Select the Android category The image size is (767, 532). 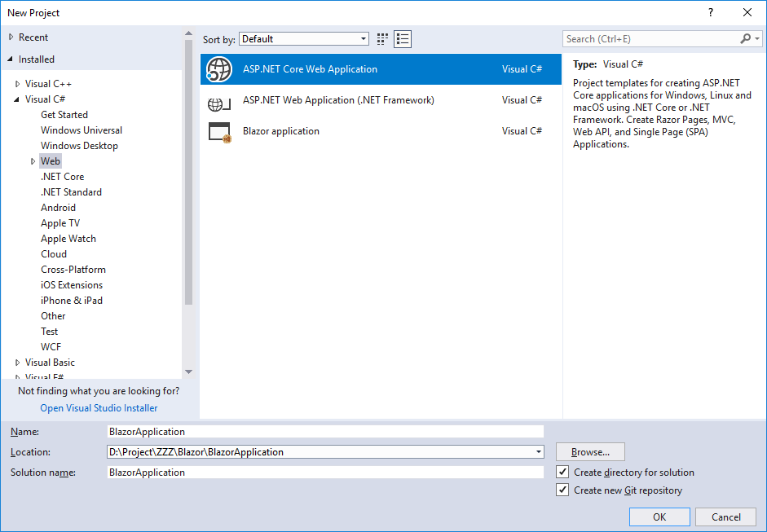coord(58,207)
